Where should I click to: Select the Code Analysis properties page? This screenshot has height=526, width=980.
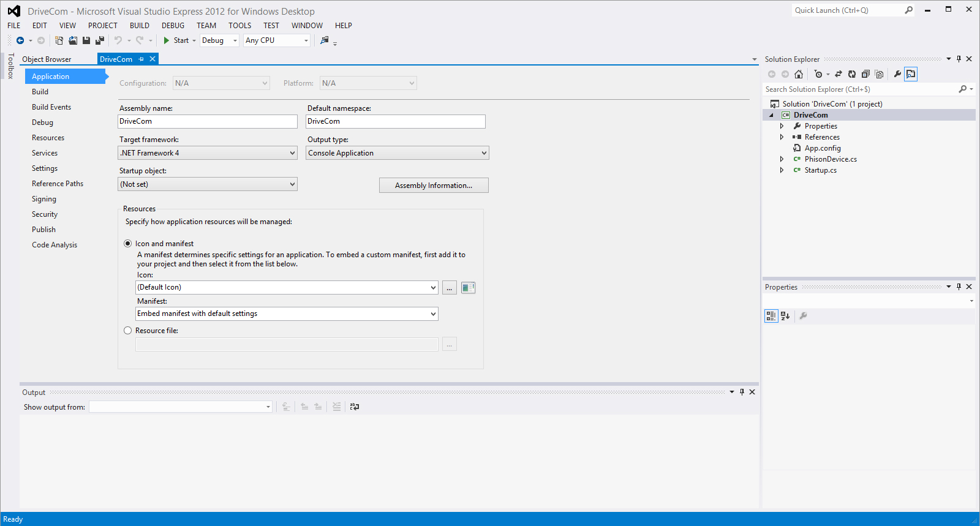click(55, 245)
